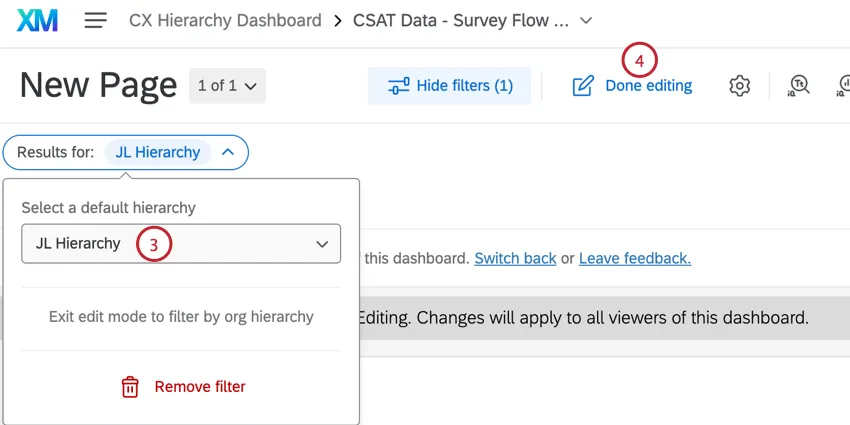
Task: Open the Leave feedback link
Action: (634, 258)
